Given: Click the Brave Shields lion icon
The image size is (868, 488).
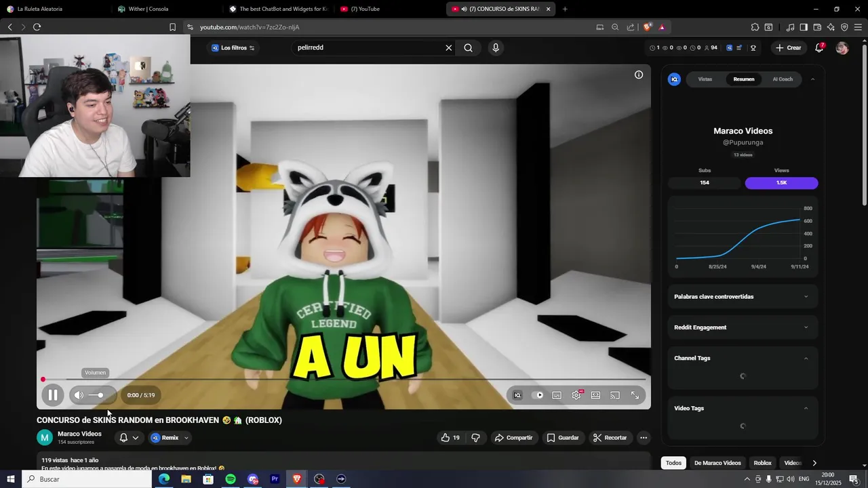Looking at the screenshot, I should 648,27.
